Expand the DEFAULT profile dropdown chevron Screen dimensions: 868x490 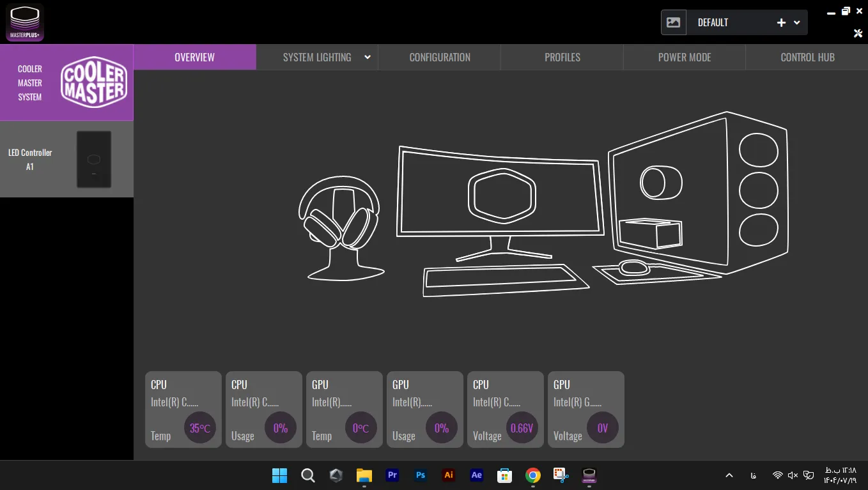pyautogui.click(x=797, y=22)
